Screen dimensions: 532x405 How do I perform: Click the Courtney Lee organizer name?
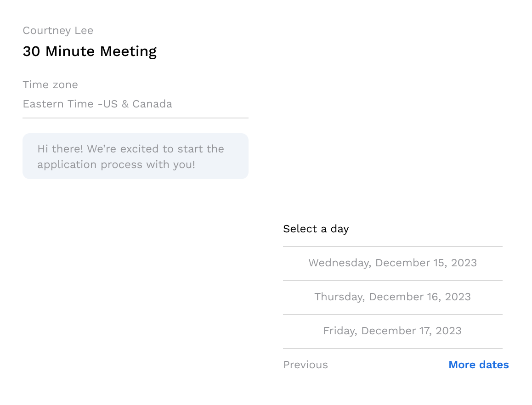click(x=58, y=30)
